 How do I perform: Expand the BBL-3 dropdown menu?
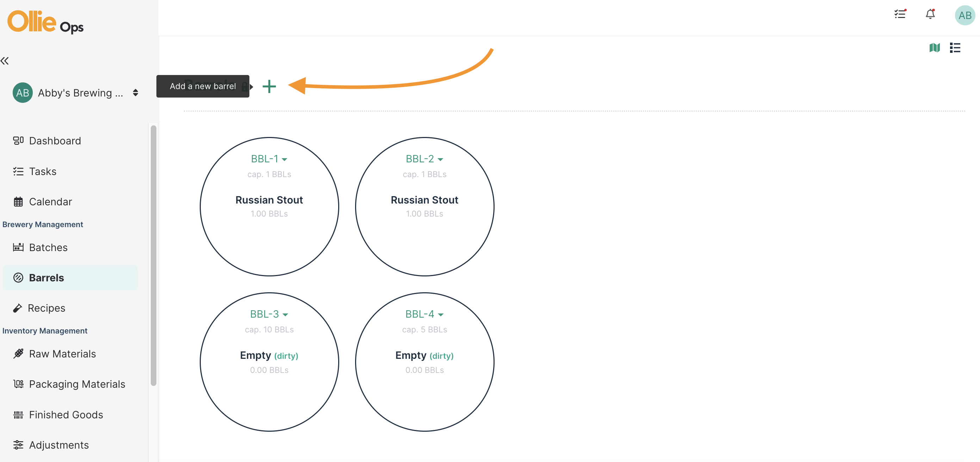269,314
